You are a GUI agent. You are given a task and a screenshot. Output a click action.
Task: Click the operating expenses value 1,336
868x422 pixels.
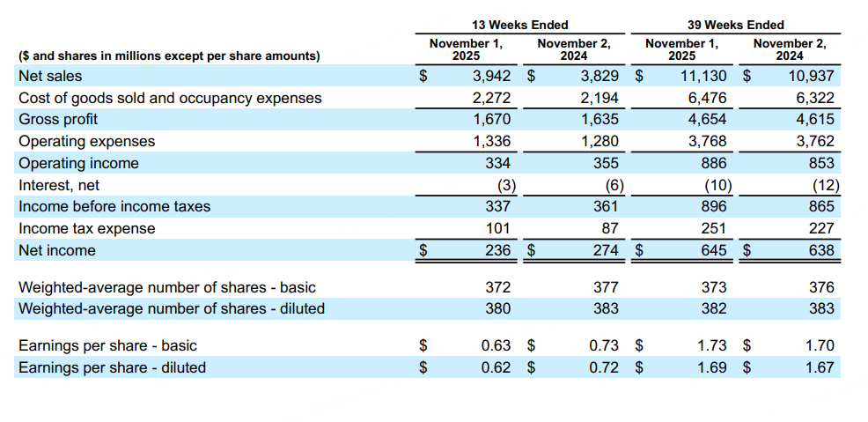tap(492, 141)
